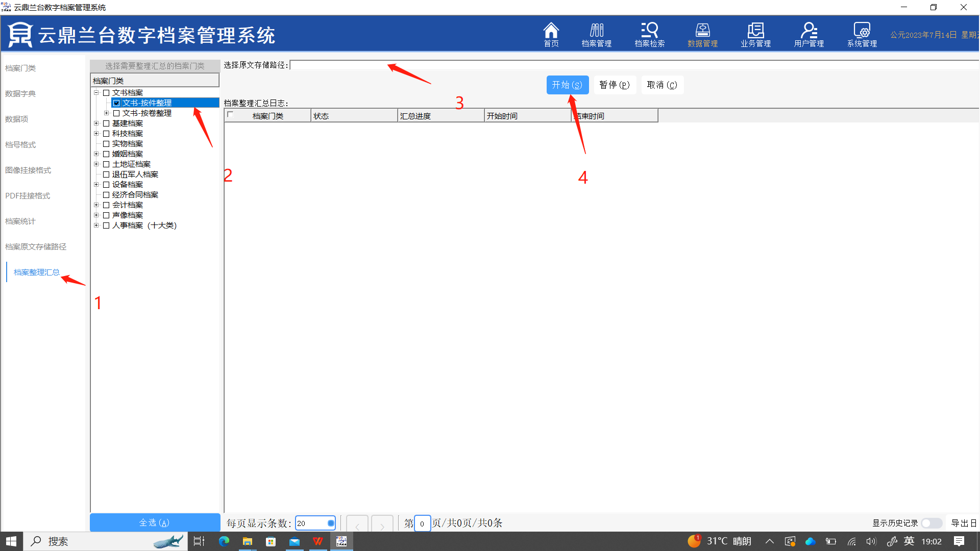Select 数据字典 from the sidebar menu
This screenshot has width=980, height=551.
[20, 94]
